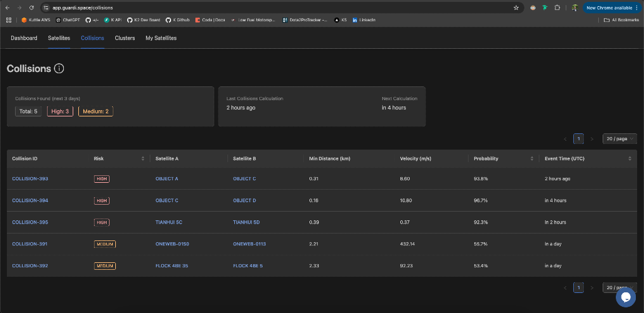Expand the bottom 20 / page dropdown

(620, 287)
